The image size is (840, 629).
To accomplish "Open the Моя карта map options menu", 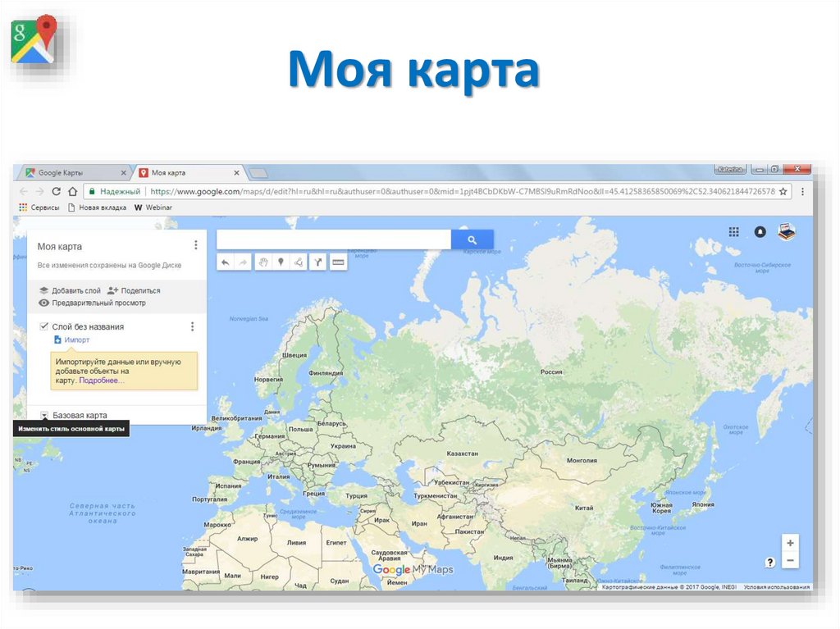I will pos(195,245).
